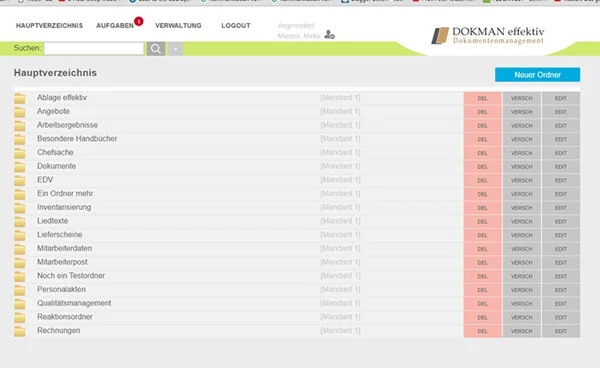Open the Liedtexte folder icon

coord(20,222)
